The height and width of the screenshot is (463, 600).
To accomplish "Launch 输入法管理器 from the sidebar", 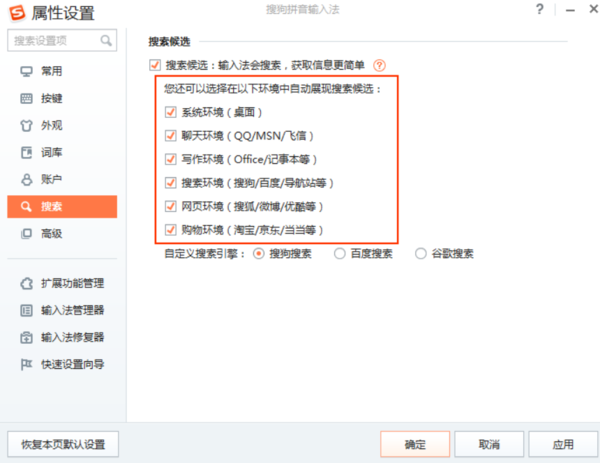I will 72,310.
